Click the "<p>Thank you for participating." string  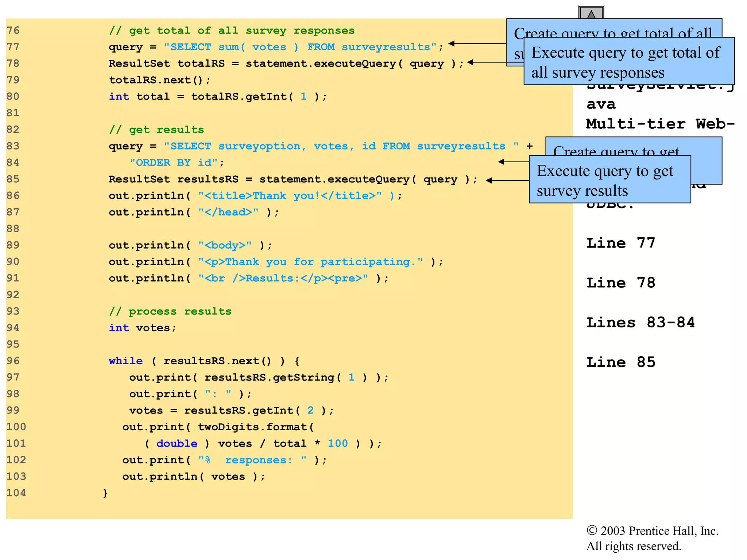coord(310,262)
